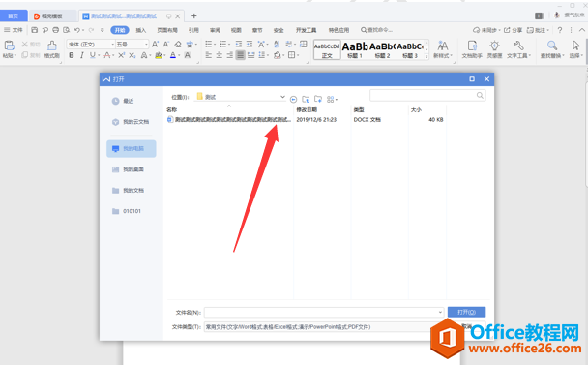Click the Print Preview icon
This screenshot has width=588, height=365.
[67, 30]
